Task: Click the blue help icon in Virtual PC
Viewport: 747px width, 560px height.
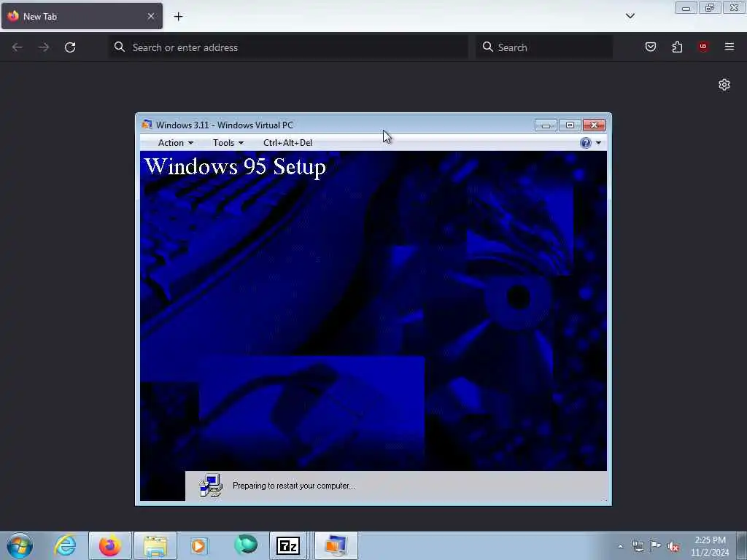Action: 586,143
